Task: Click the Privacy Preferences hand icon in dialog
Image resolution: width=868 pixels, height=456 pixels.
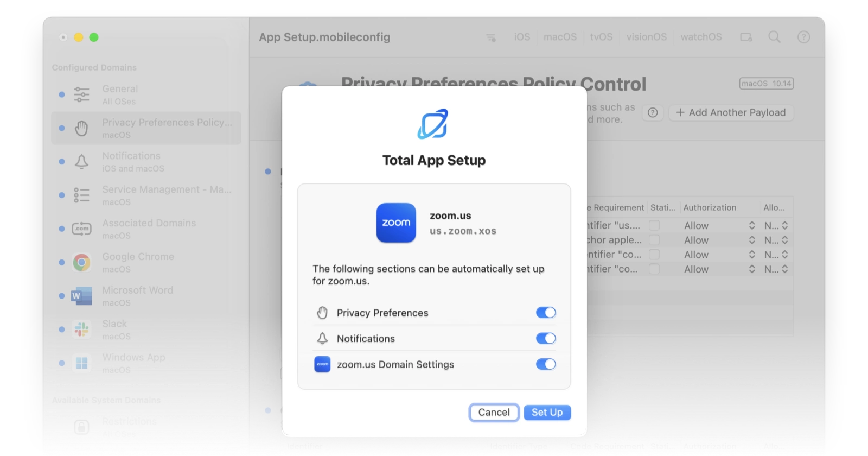Action: pos(322,313)
